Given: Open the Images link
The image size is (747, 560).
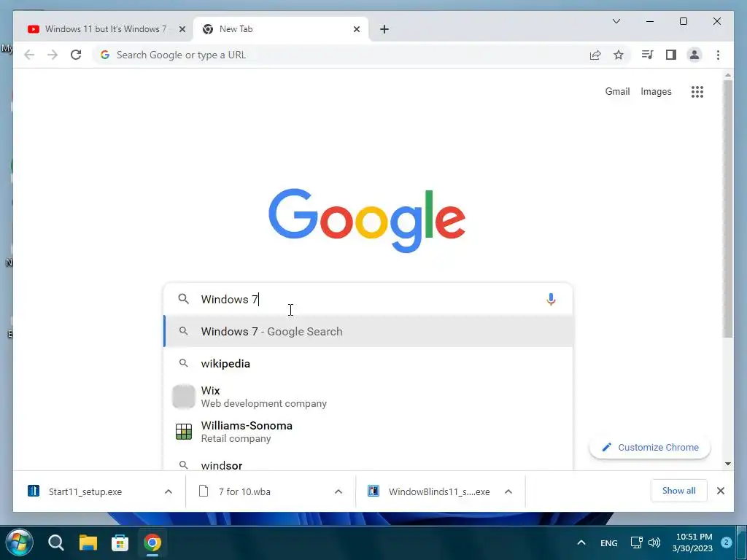Looking at the screenshot, I should [656, 91].
